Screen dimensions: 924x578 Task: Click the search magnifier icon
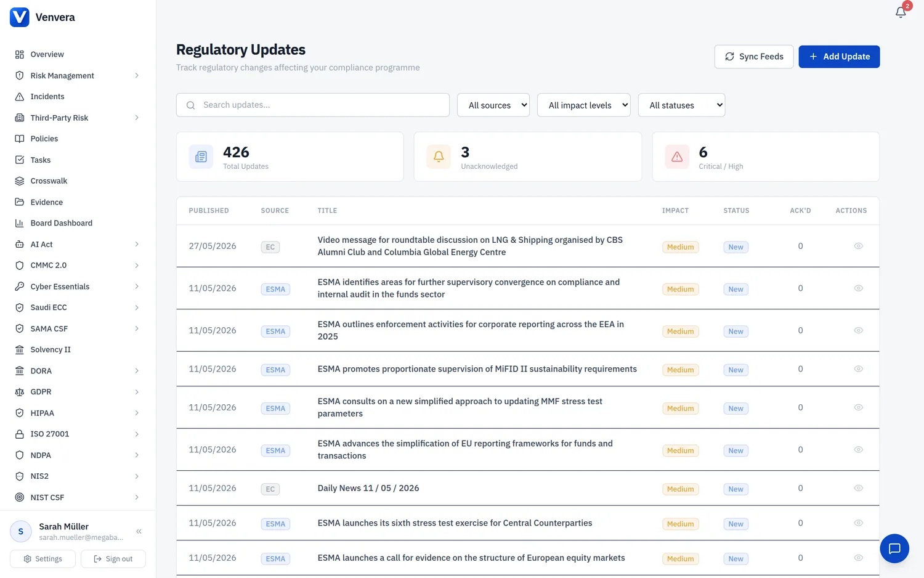[x=191, y=105]
